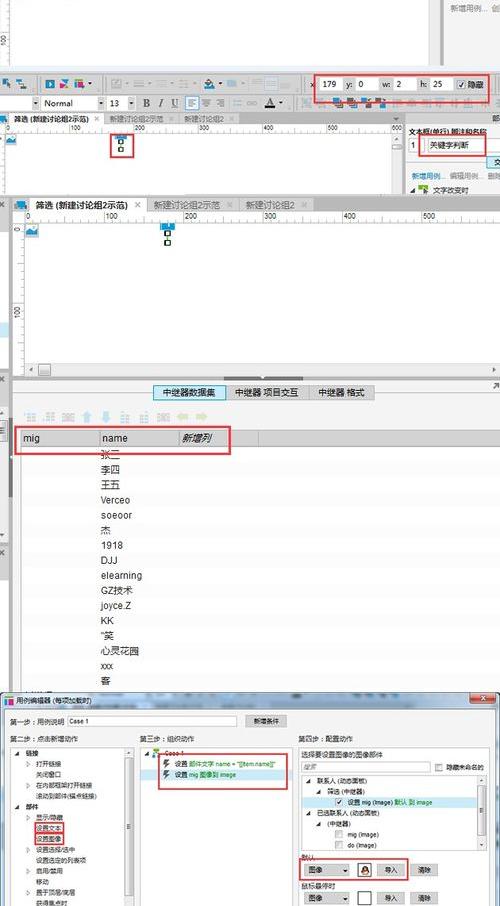Toggle bold formatting in the style toolbar
Image resolution: width=500 pixels, height=906 pixels.
146,103
